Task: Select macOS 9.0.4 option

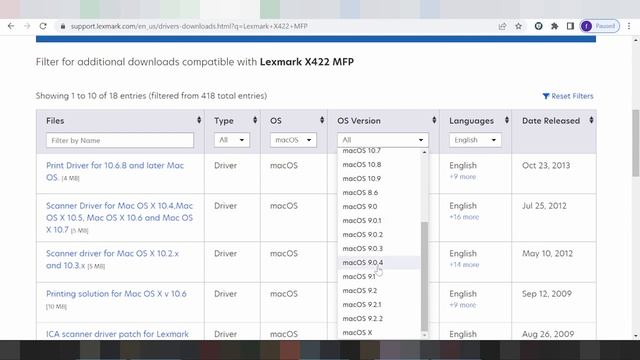Action: pos(379,262)
